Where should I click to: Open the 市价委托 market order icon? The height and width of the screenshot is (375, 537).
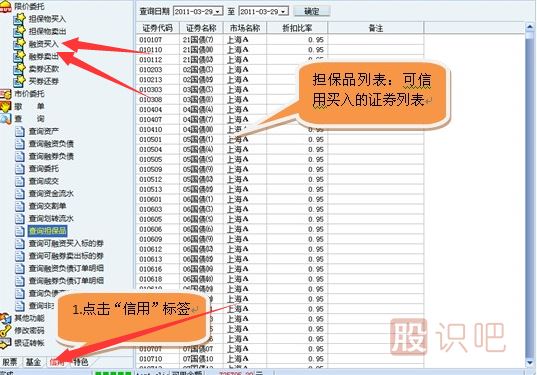(x=5, y=93)
